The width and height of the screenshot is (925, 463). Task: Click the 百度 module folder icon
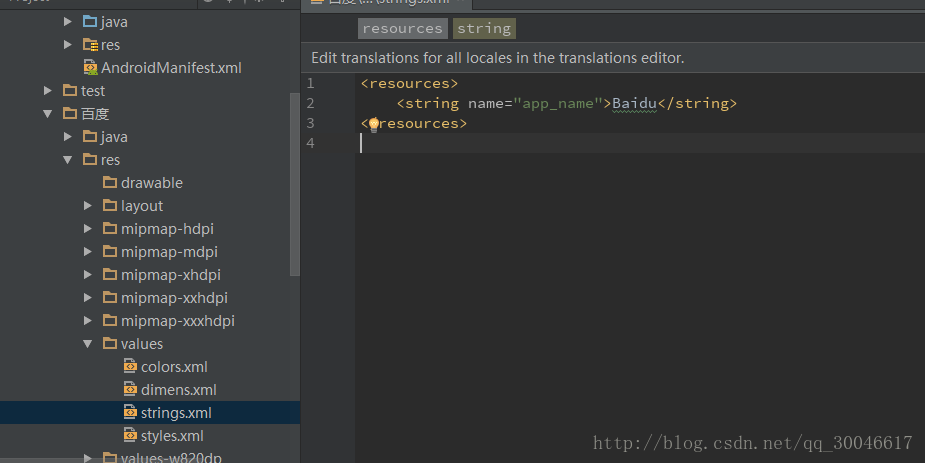click(x=70, y=114)
